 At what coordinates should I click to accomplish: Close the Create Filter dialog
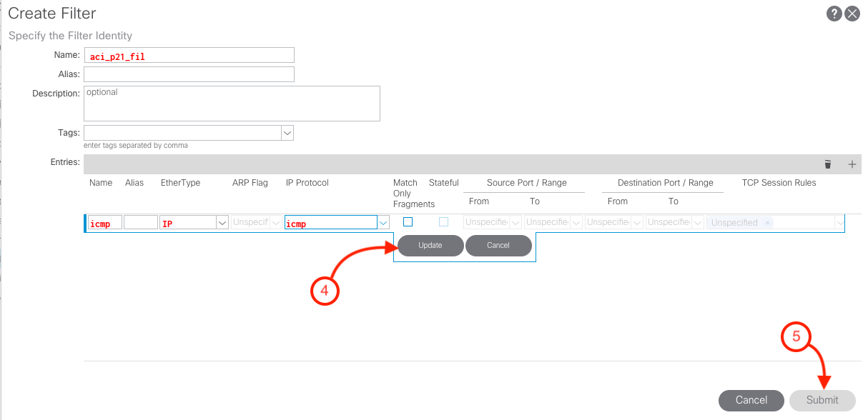pos(852,14)
